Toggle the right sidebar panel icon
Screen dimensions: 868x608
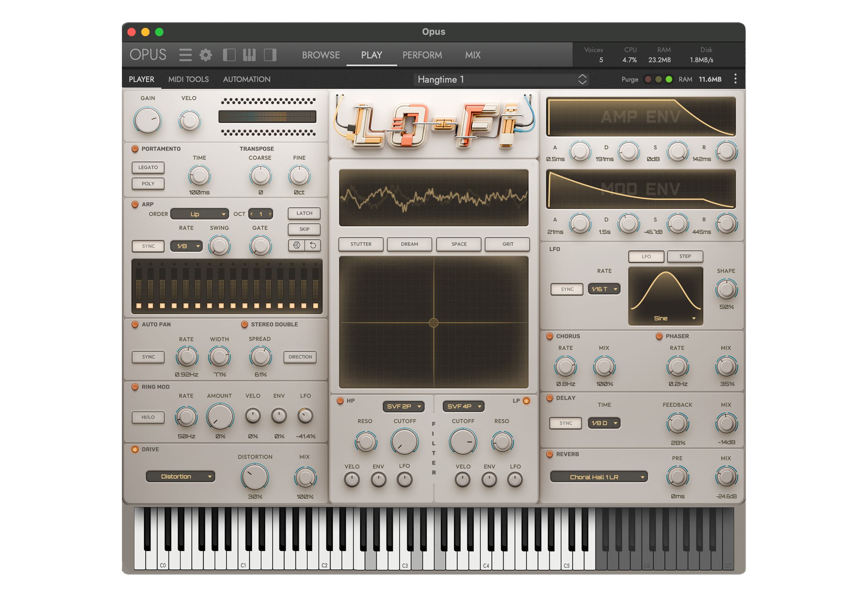(270, 55)
